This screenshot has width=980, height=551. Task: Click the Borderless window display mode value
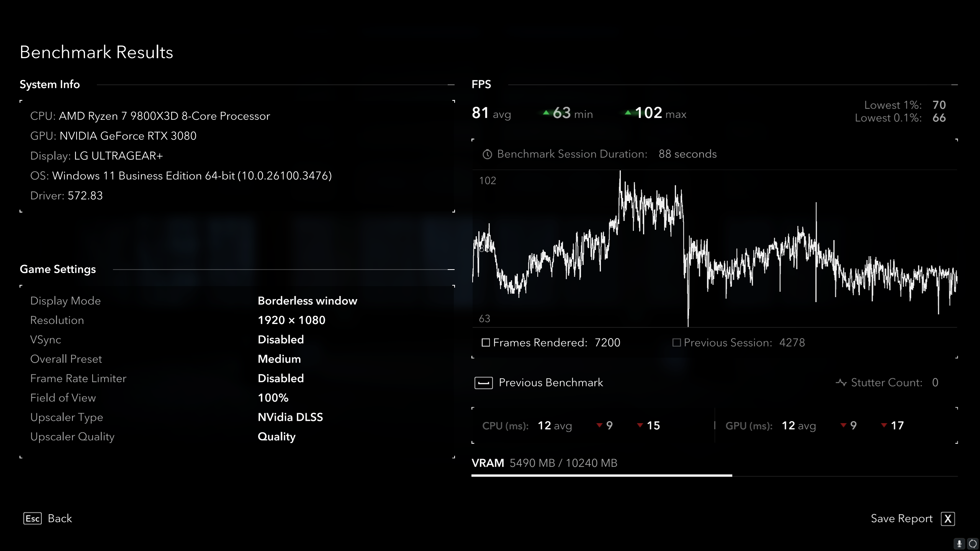[307, 301]
